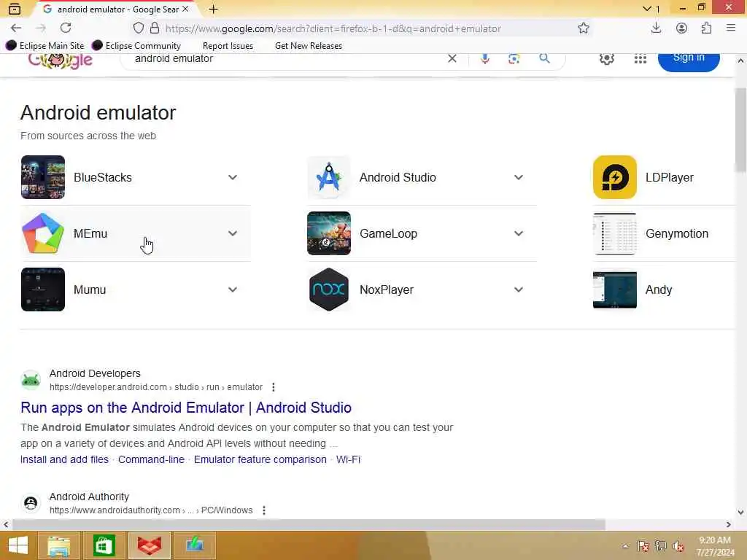747x560 pixels.
Task: Select the LDPlayer thumbnail
Action: pyautogui.click(x=614, y=178)
